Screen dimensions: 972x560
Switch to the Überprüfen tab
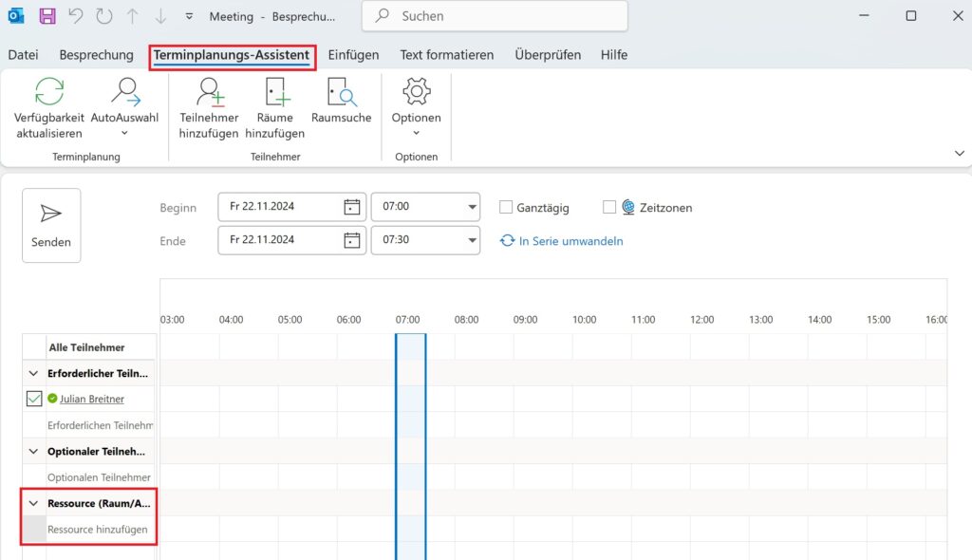548,54
